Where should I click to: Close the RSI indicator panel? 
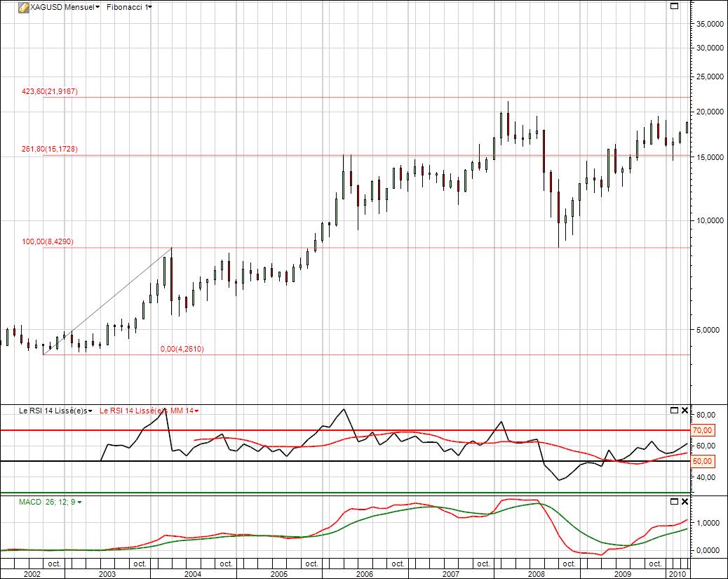click(x=685, y=410)
